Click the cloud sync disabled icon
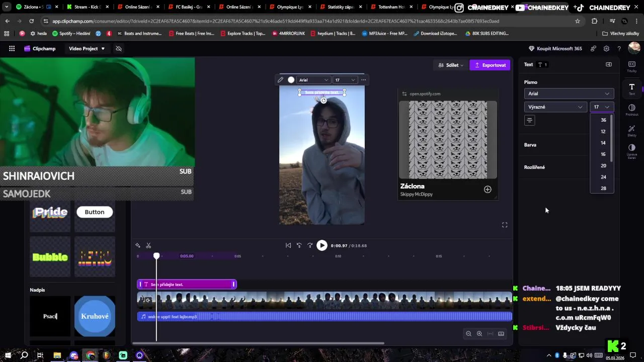644x362 pixels. pyautogui.click(x=119, y=49)
